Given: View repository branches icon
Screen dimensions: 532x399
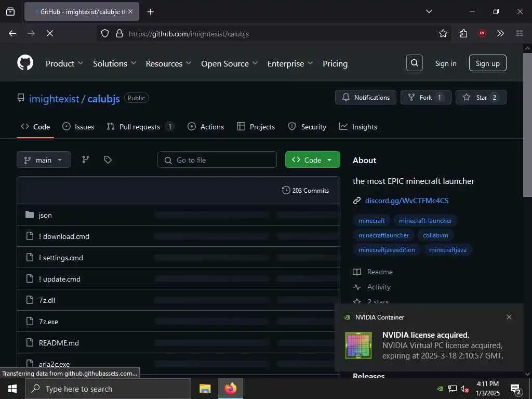Looking at the screenshot, I should 86,159.
